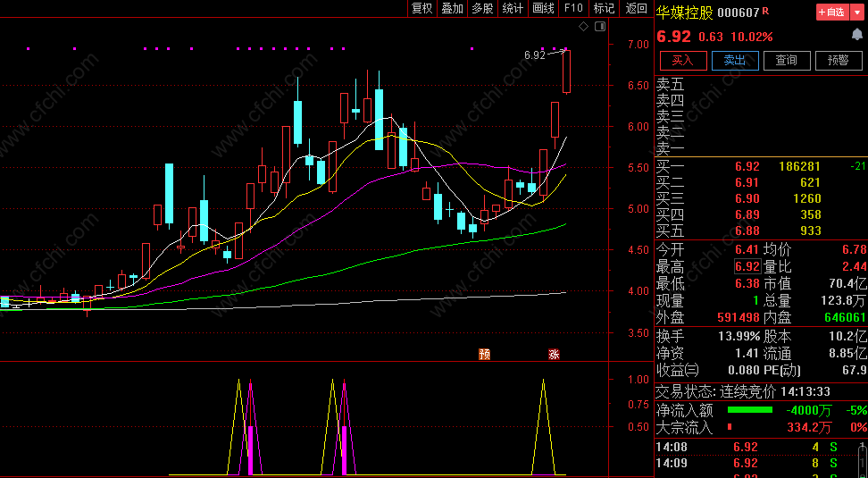868x478 pixels.
Task: Open the 统计 statistics toolbar item
Action: (513, 8)
